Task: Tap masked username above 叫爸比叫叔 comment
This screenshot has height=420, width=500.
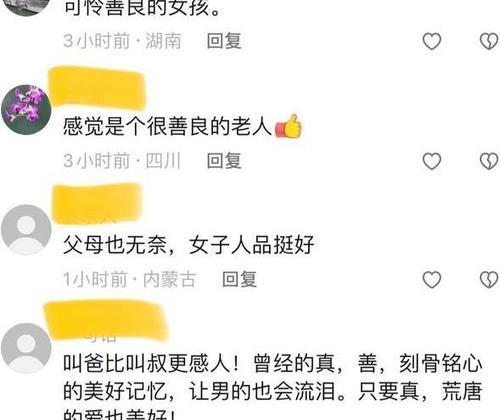Action: [x=106, y=322]
